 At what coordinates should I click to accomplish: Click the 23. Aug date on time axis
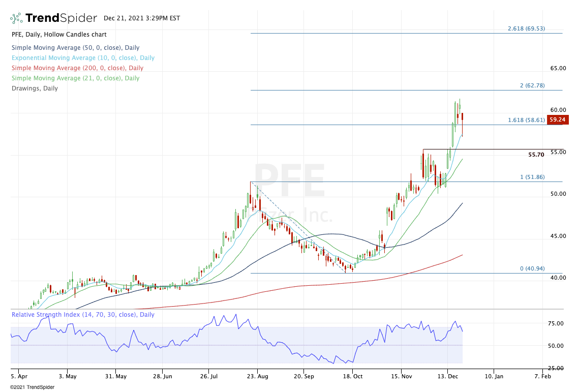pyautogui.click(x=257, y=377)
